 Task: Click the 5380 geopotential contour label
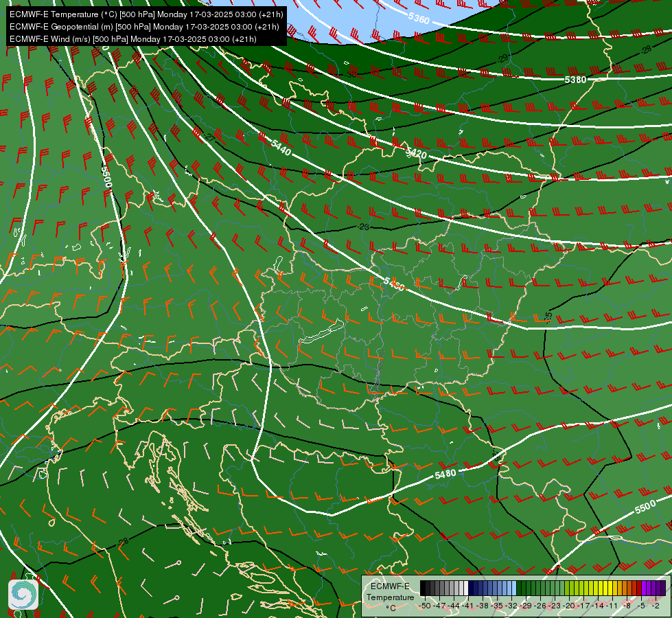(575, 80)
